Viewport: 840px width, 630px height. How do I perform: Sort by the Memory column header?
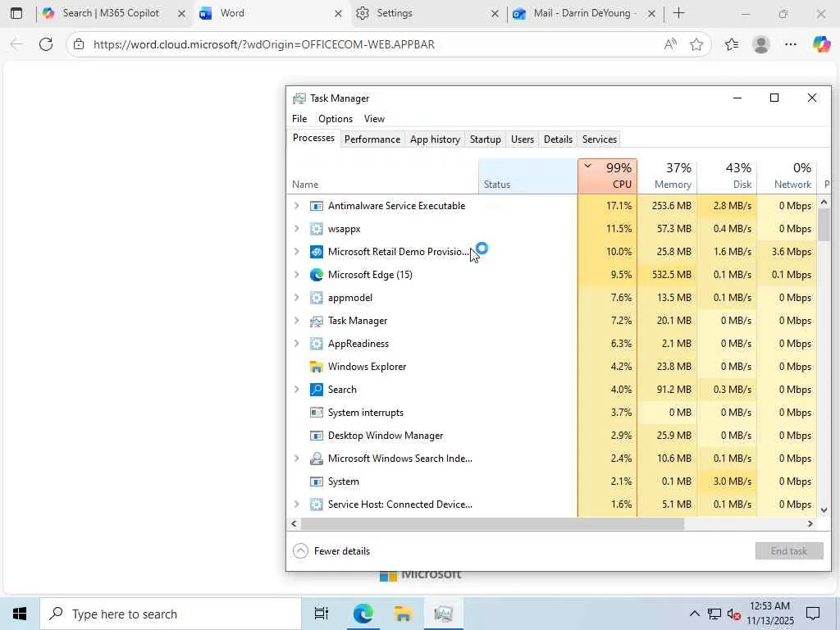[x=668, y=176]
